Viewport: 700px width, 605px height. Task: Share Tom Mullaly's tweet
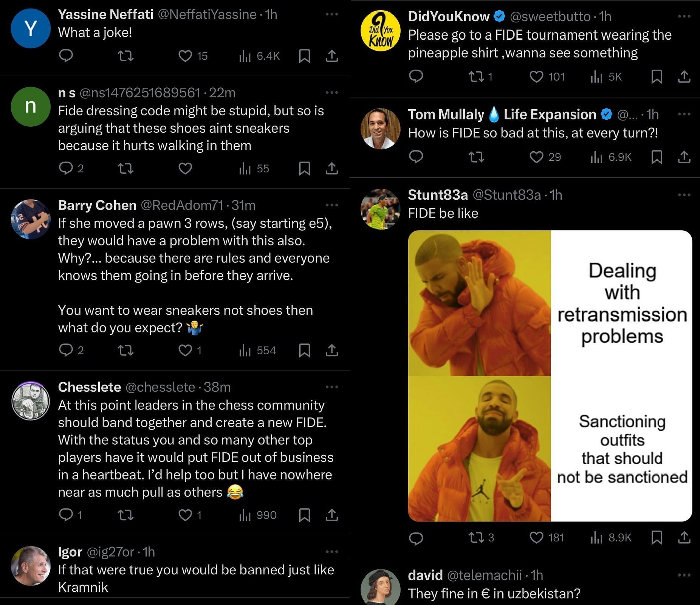(684, 157)
